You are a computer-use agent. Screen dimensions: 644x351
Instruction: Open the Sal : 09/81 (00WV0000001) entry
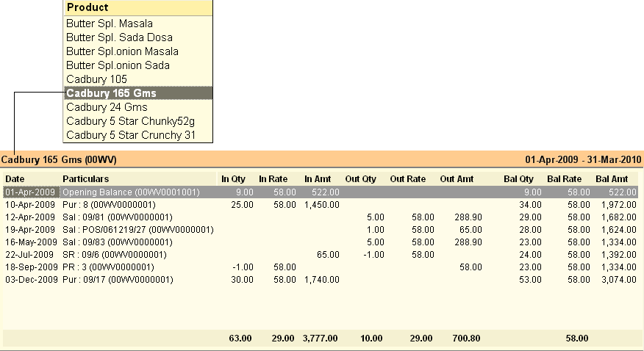pyautogui.click(x=118, y=217)
